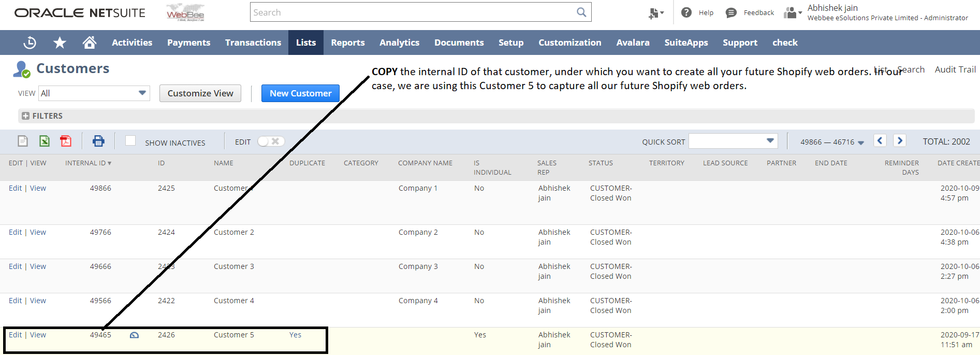This screenshot has width=980, height=355.
Task: Toggle the inline Edit switch
Action: [x=271, y=141]
